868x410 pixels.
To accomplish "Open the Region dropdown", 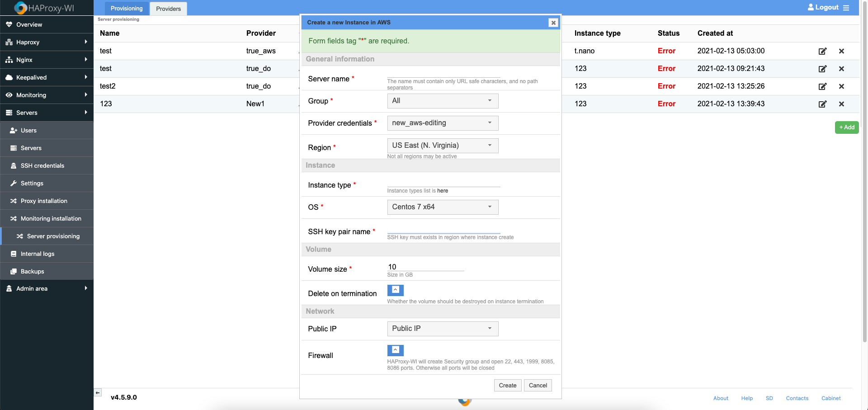I will click(x=443, y=146).
